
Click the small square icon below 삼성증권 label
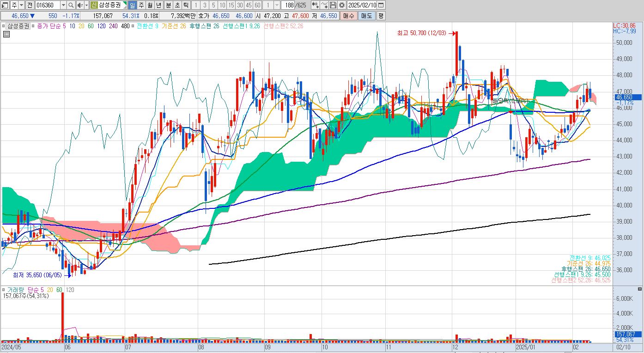[6, 34]
